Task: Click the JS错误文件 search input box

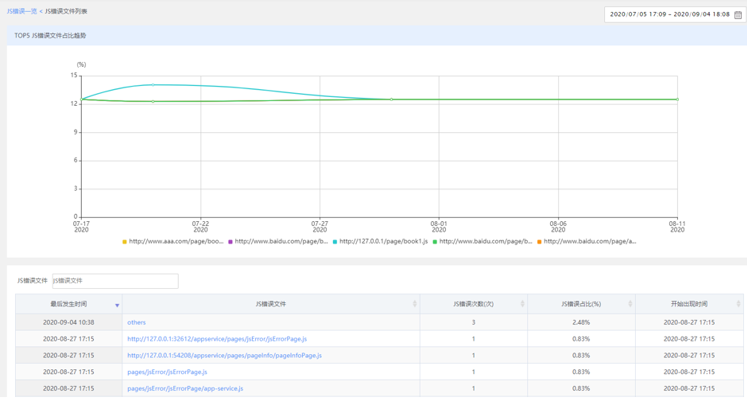Action: (x=115, y=281)
